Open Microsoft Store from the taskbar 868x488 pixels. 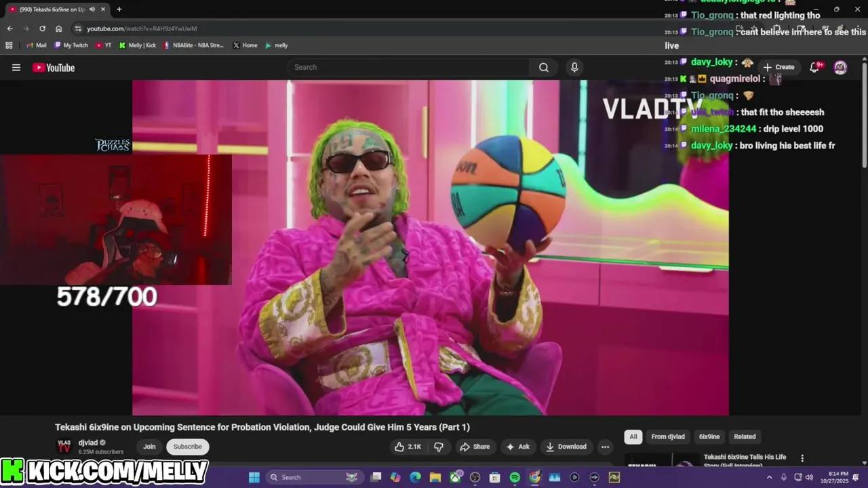click(x=495, y=477)
